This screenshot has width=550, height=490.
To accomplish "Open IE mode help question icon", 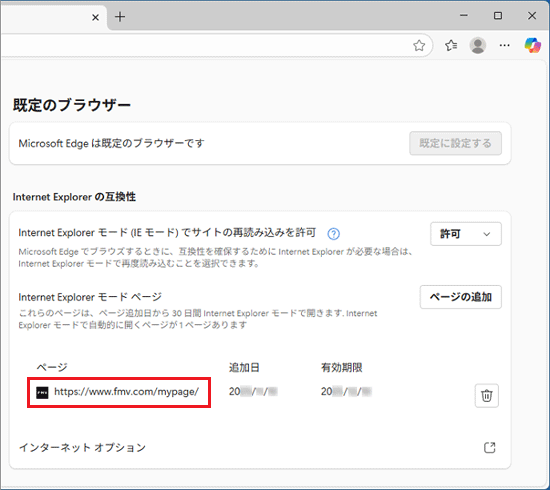I will pos(333,234).
